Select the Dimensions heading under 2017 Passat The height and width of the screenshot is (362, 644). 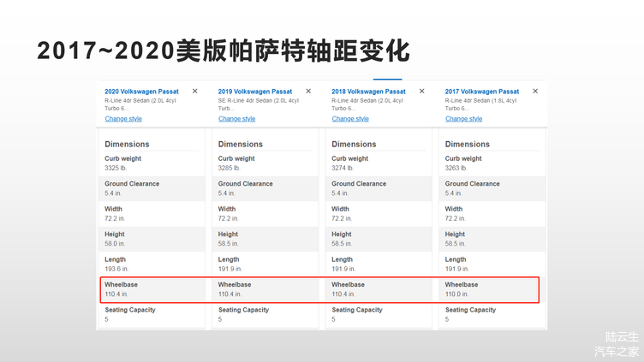coord(468,144)
